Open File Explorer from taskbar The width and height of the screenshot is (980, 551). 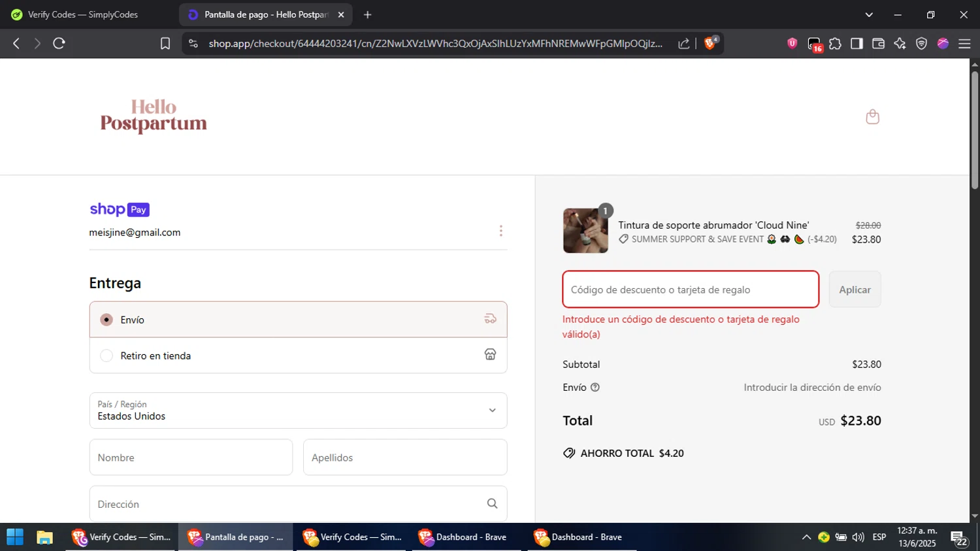[44, 537]
